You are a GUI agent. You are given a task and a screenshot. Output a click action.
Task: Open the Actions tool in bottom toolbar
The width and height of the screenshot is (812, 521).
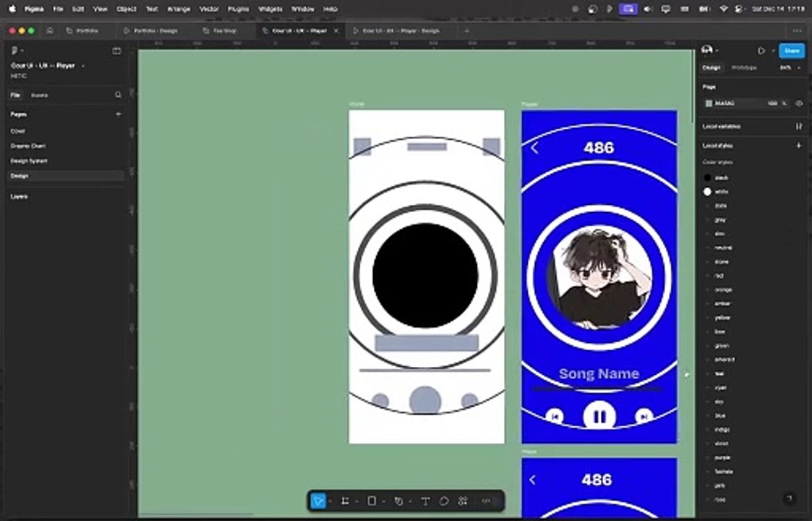click(463, 501)
